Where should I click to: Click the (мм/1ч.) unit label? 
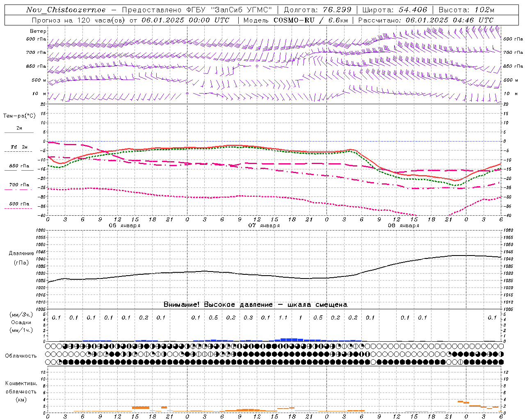click(x=21, y=330)
